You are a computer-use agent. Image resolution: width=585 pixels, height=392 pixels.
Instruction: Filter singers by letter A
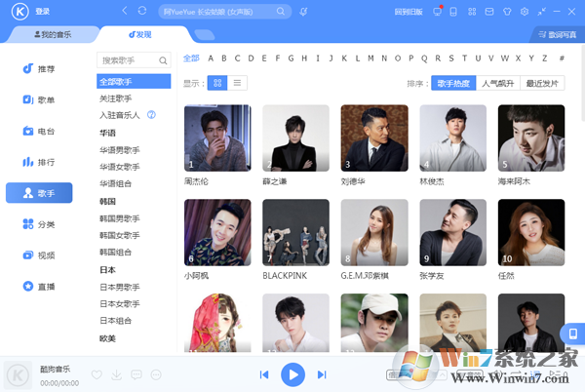tap(211, 59)
